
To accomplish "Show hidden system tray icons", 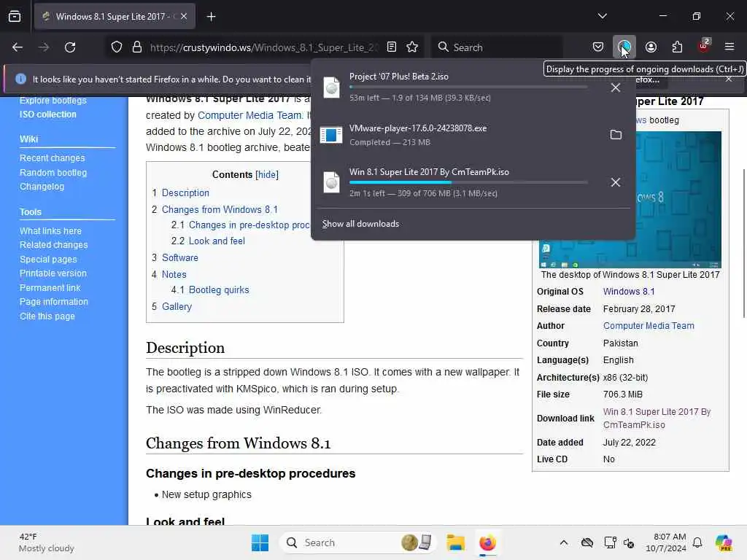I will coord(564,542).
